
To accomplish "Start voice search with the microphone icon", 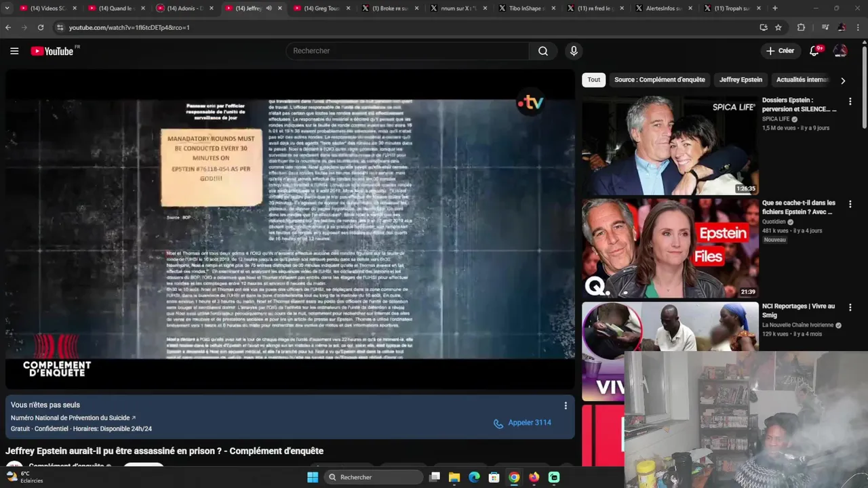I will 574,51.
